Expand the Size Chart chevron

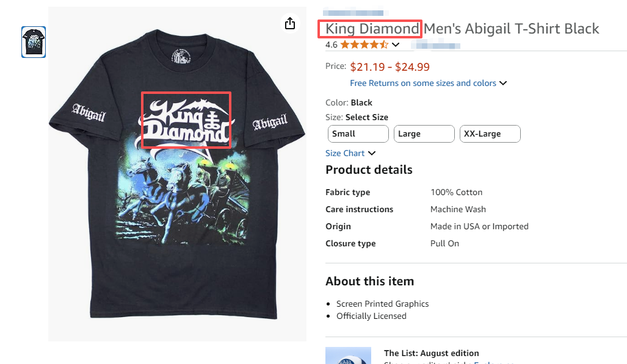click(372, 154)
